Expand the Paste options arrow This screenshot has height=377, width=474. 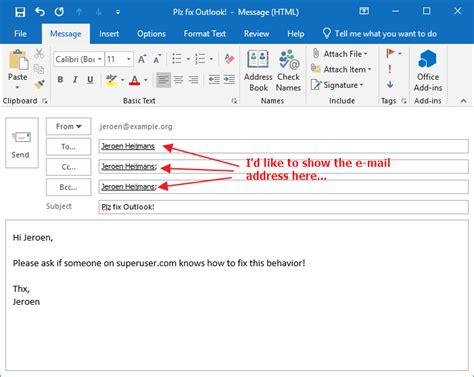coord(18,87)
